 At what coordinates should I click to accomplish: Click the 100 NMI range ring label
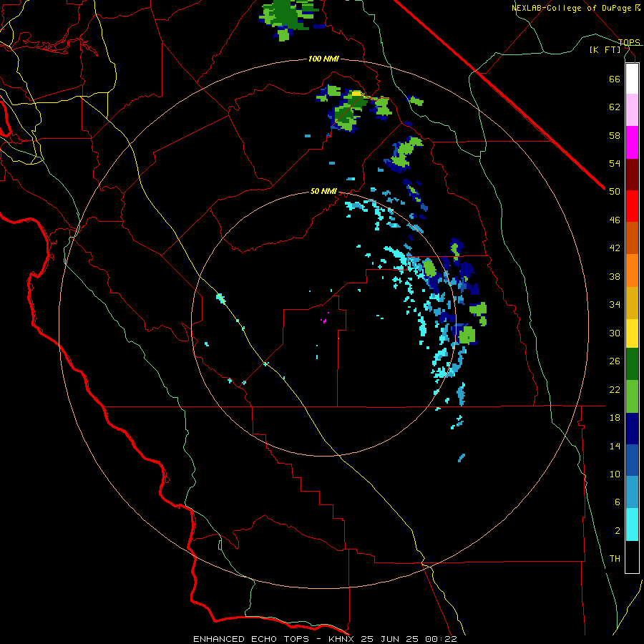pos(323,59)
